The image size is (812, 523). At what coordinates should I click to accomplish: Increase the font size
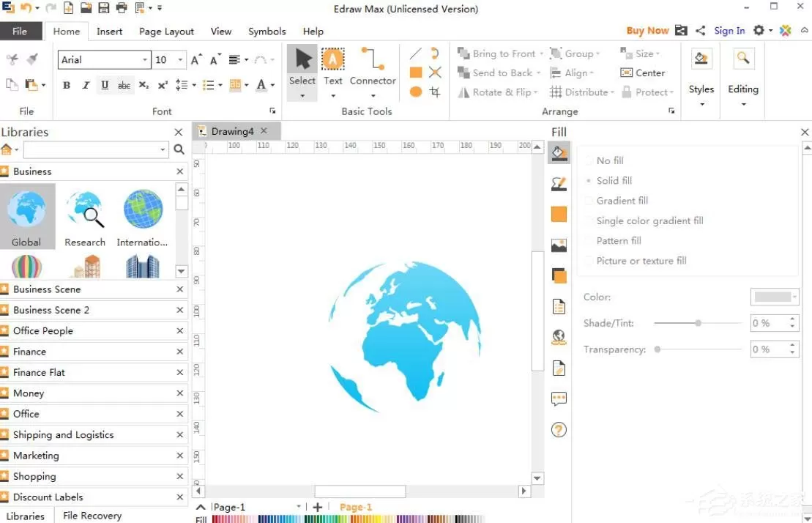click(196, 59)
